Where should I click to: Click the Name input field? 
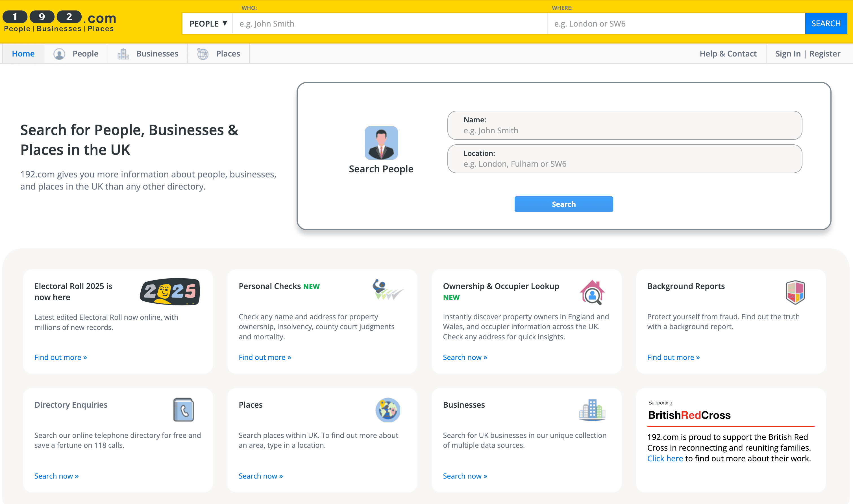click(x=624, y=131)
